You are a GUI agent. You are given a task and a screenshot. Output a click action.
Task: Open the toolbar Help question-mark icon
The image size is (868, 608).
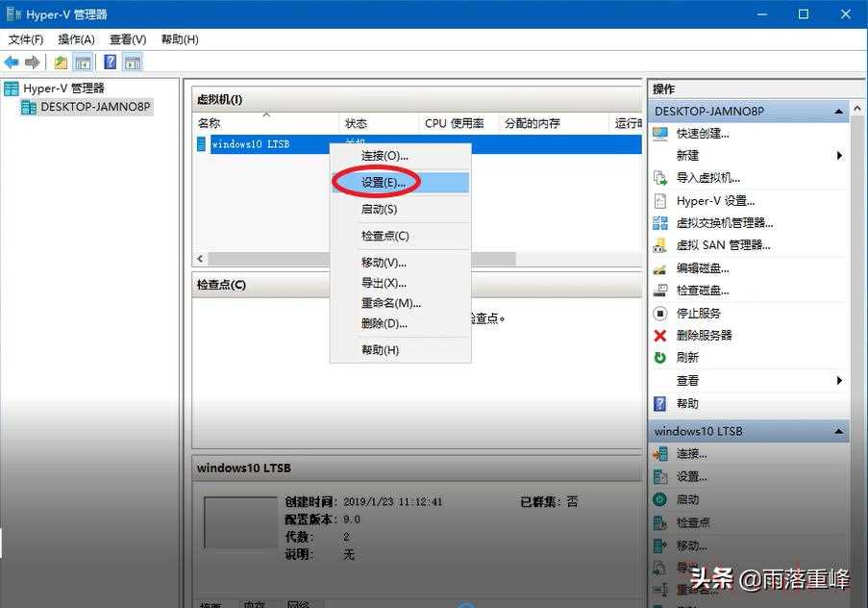click(111, 63)
